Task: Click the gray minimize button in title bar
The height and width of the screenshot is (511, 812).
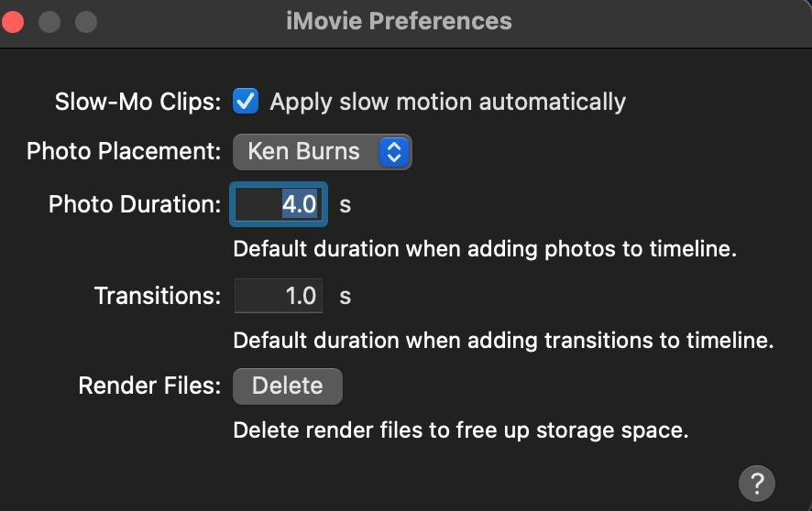Action: coord(49,21)
